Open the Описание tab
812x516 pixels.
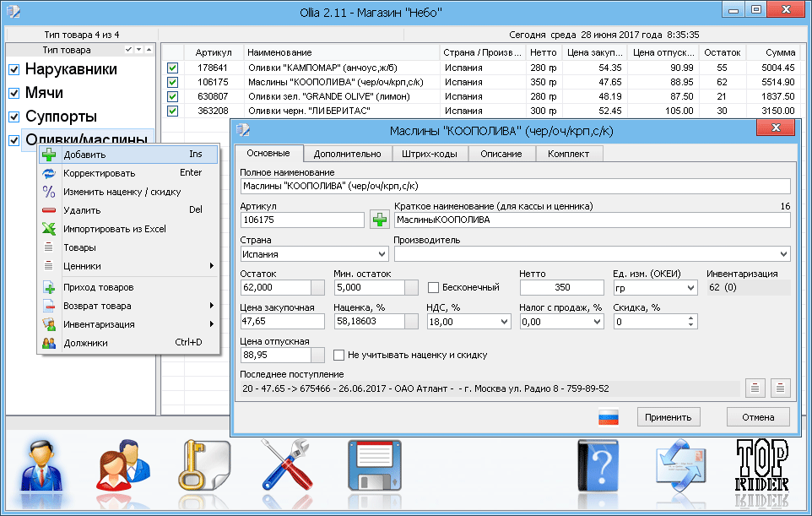(x=501, y=154)
